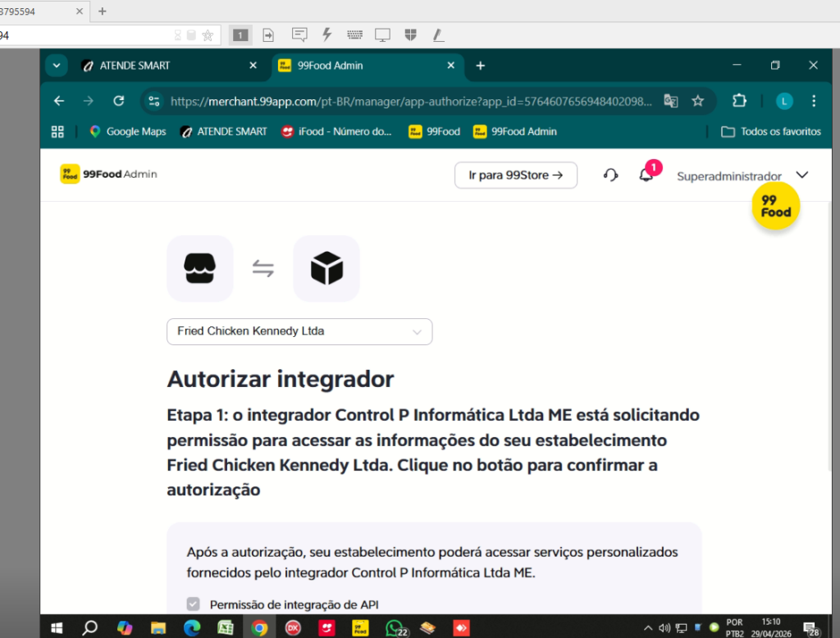Open ATENDE SMART bookmark
Image resolution: width=840 pixels, height=638 pixels.
[223, 132]
